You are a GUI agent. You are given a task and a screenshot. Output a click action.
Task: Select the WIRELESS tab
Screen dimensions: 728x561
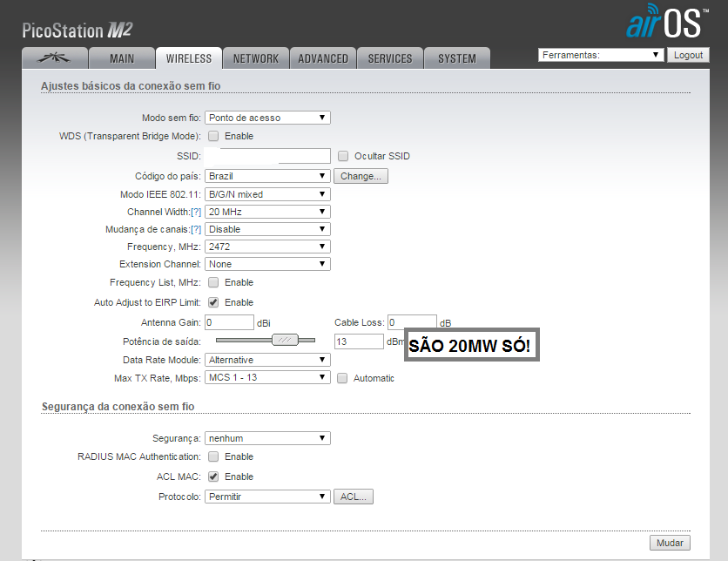click(189, 58)
